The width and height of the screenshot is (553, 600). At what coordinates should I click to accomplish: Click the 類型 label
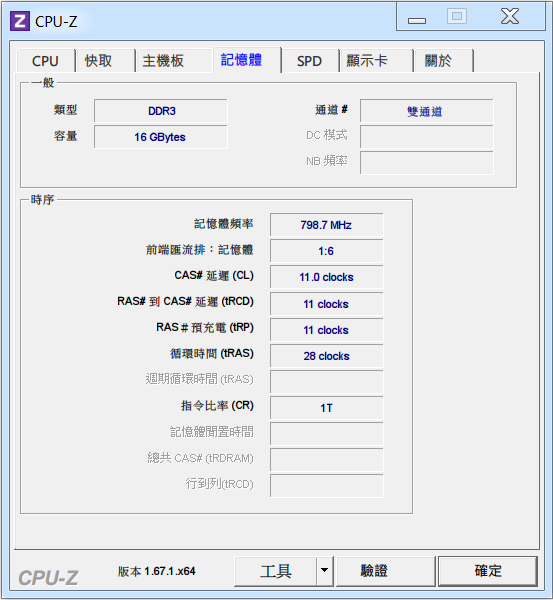coord(65,110)
